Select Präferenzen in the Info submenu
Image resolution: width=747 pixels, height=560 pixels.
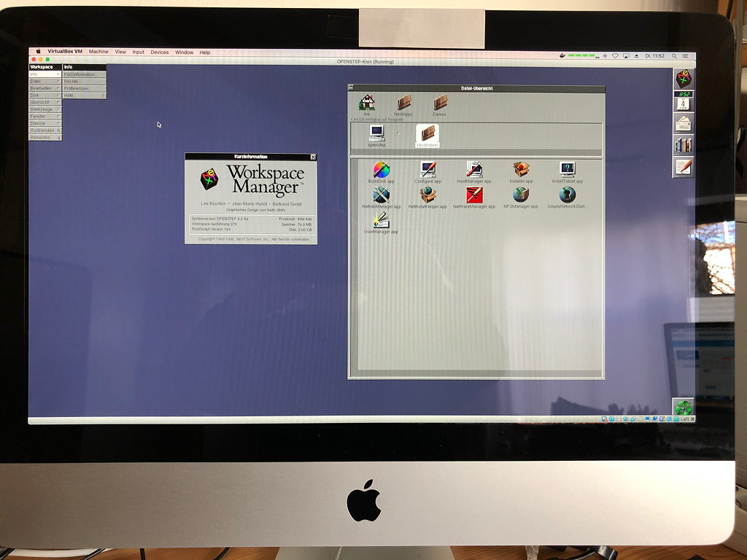(x=80, y=88)
